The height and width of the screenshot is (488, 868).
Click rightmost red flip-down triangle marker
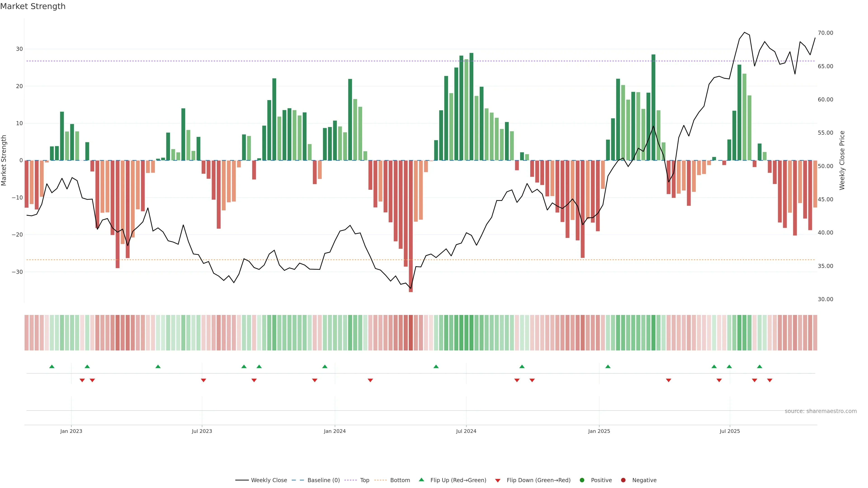770,380
